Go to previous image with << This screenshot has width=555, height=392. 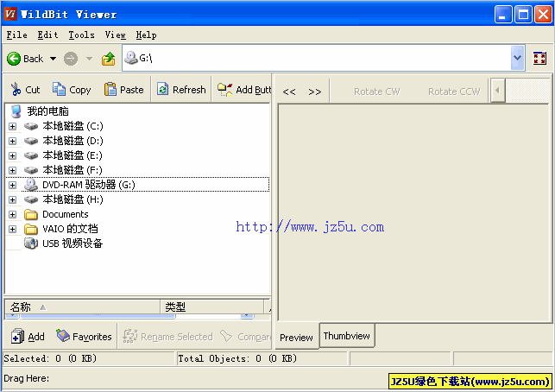[x=289, y=92]
